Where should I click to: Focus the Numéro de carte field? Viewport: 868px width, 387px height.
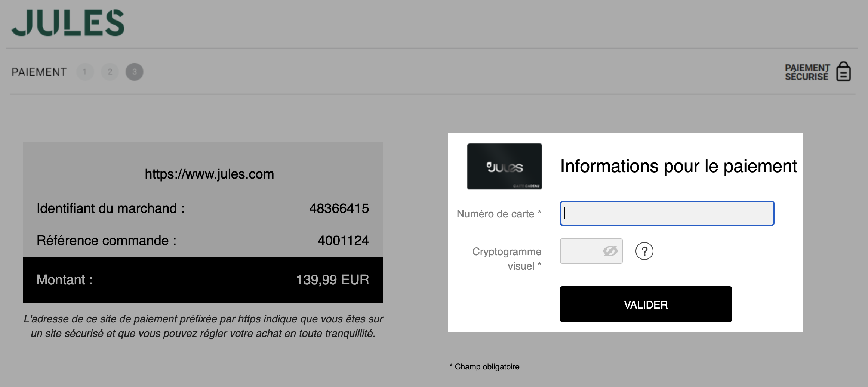click(x=667, y=213)
